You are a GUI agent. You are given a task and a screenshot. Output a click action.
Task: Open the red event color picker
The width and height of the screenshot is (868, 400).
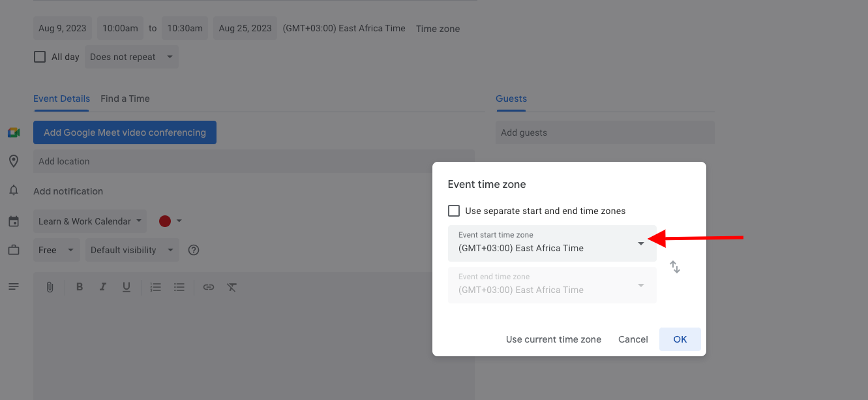click(x=170, y=221)
